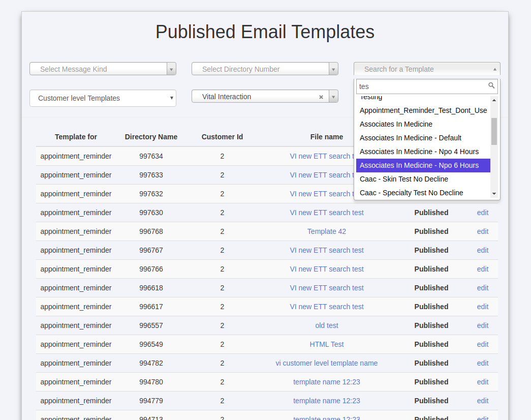
Task: Edit the template in row 994782
Action: (483, 363)
